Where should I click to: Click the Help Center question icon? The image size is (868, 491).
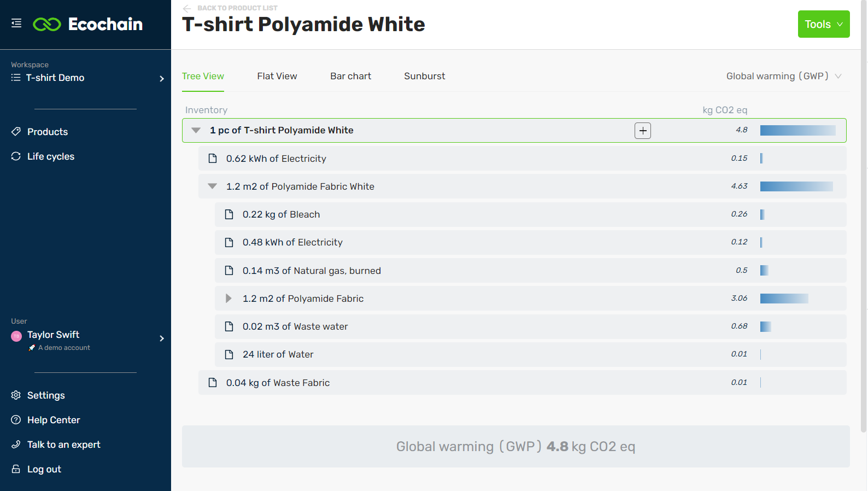[16, 420]
